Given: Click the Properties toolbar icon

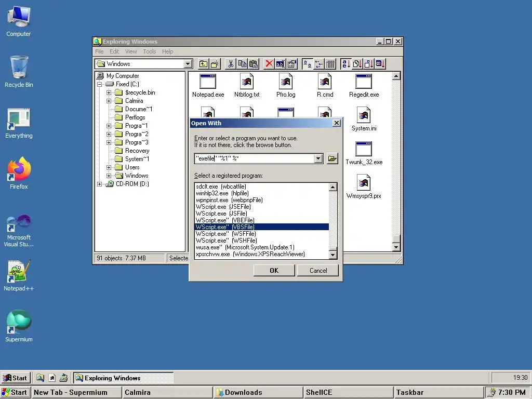Looking at the screenshot, I should pyautogui.click(x=292, y=64).
